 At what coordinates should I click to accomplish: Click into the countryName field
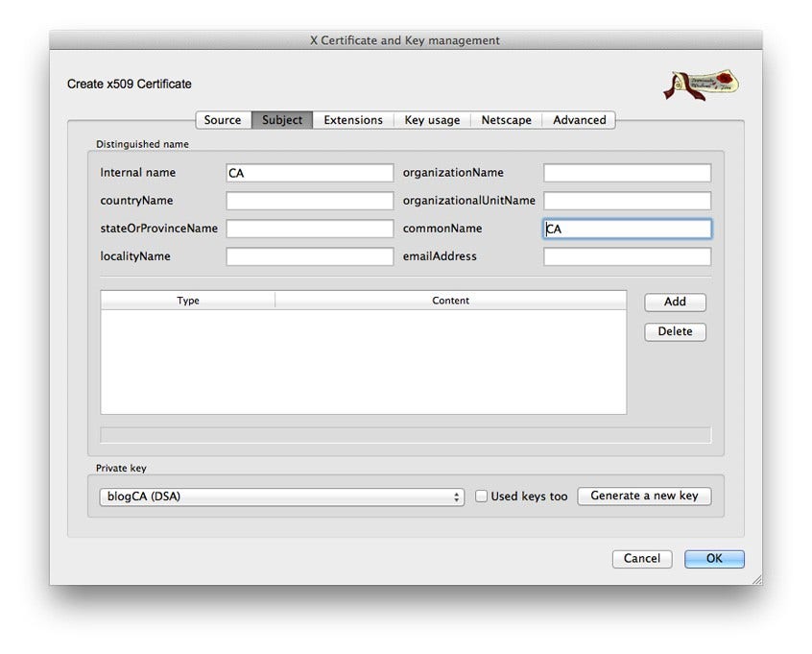tap(309, 200)
